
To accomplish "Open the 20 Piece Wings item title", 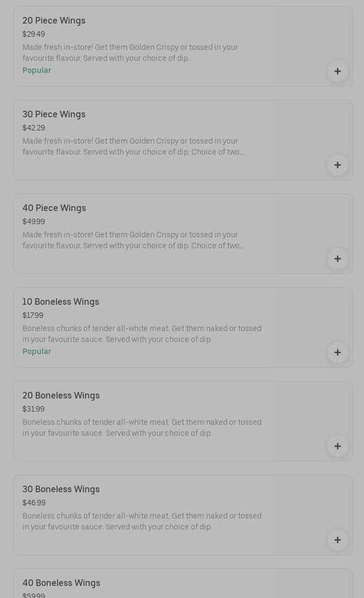I will pos(54,21).
